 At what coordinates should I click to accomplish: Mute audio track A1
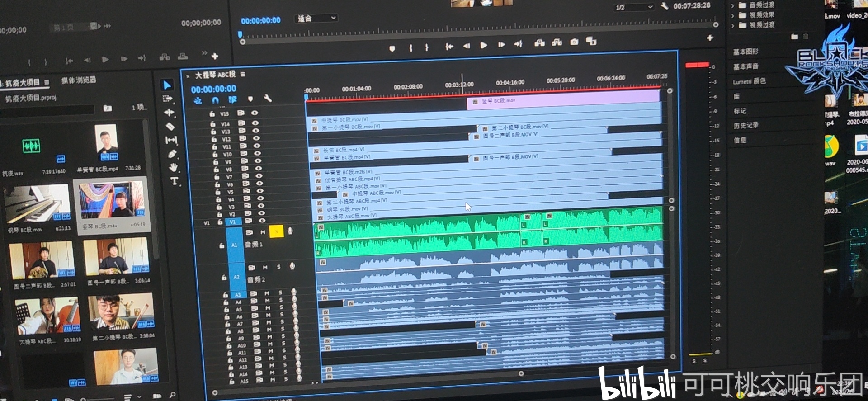coord(263,232)
